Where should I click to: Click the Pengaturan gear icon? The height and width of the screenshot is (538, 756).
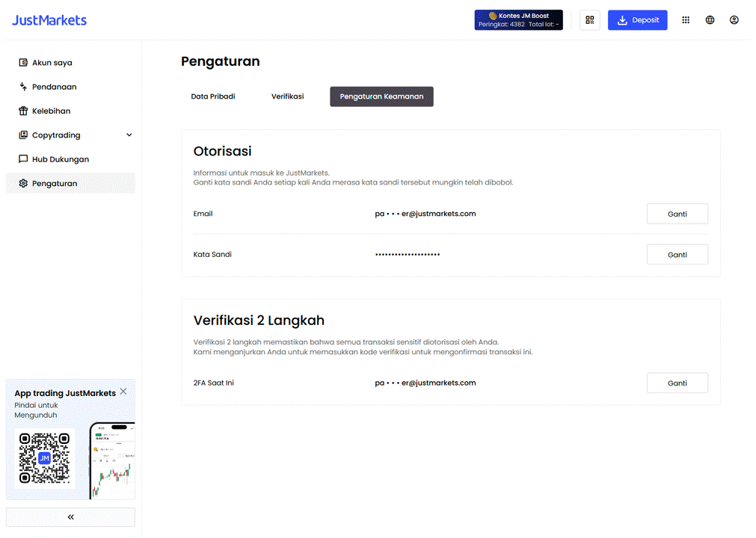[x=23, y=183]
